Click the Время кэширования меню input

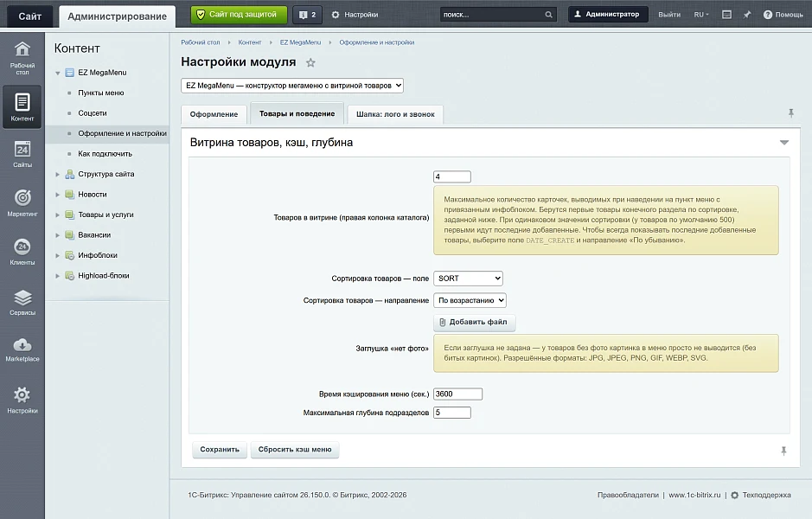point(457,394)
